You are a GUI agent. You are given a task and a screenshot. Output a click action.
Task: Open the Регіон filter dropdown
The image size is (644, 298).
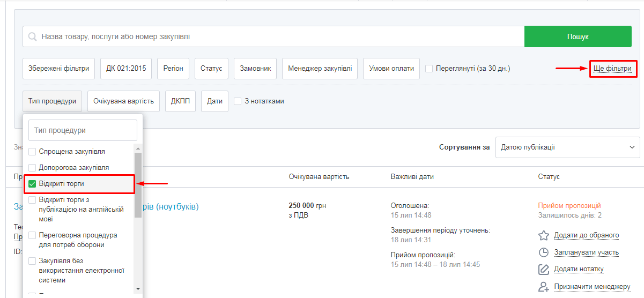point(173,69)
